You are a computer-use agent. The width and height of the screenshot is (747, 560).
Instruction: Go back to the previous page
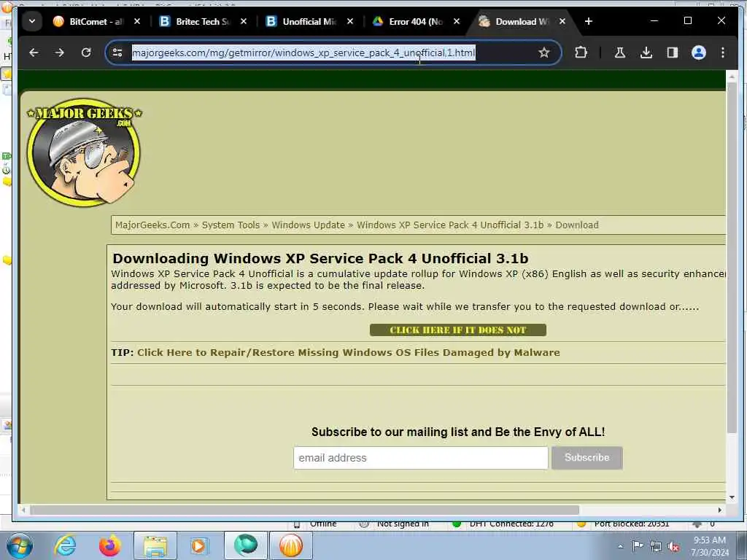click(x=34, y=52)
